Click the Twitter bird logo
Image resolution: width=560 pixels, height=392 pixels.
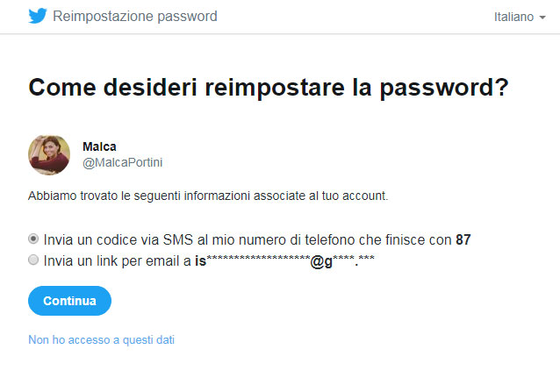(38, 16)
